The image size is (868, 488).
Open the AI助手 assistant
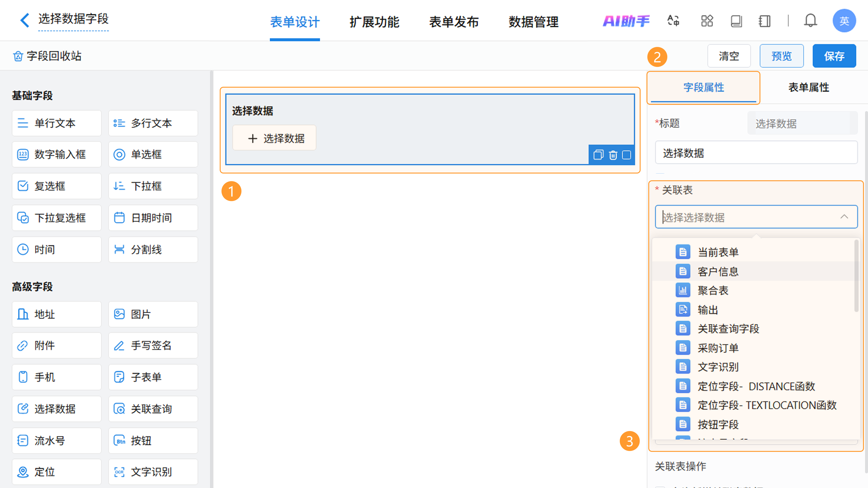tap(626, 21)
